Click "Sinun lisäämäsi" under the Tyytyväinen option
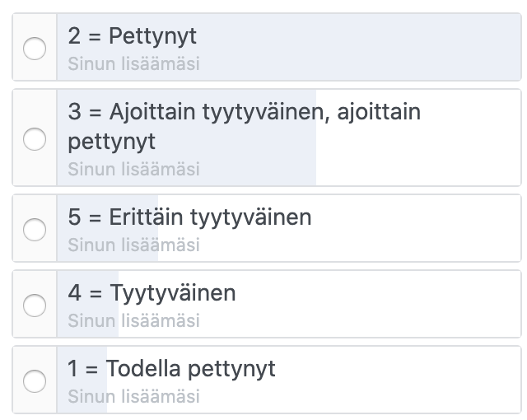Viewport: 527px width, 420px height. pos(133,320)
